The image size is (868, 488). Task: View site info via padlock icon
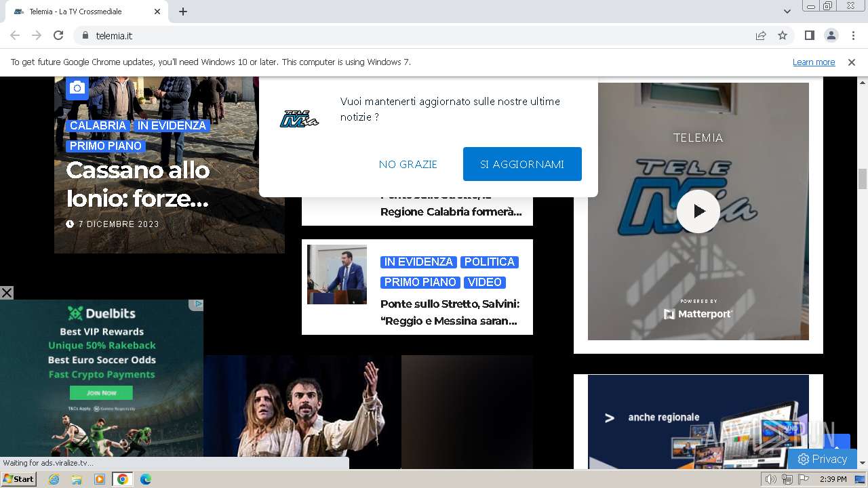pyautogui.click(x=85, y=35)
